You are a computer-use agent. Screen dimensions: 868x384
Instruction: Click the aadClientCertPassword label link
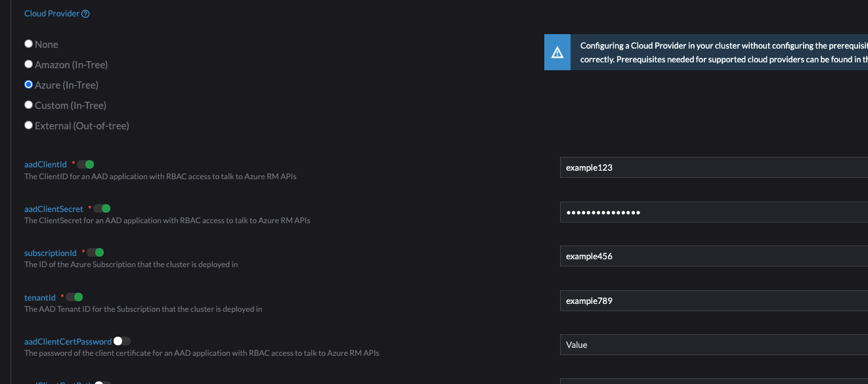tap(67, 341)
